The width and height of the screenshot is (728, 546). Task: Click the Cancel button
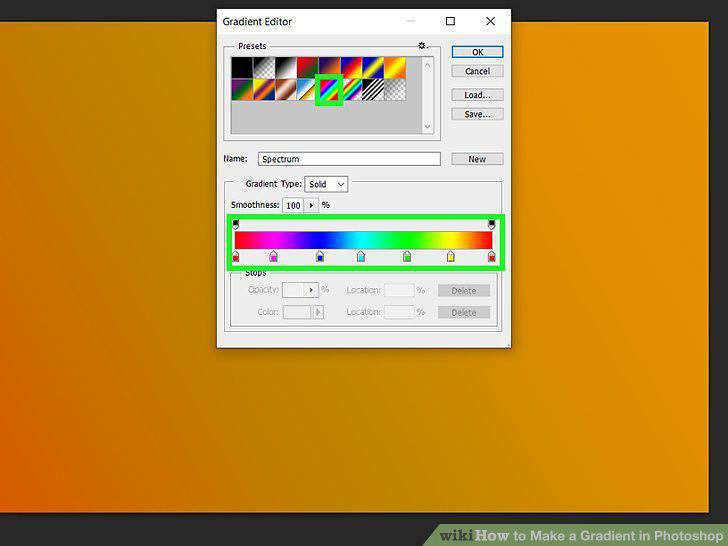point(477,71)
